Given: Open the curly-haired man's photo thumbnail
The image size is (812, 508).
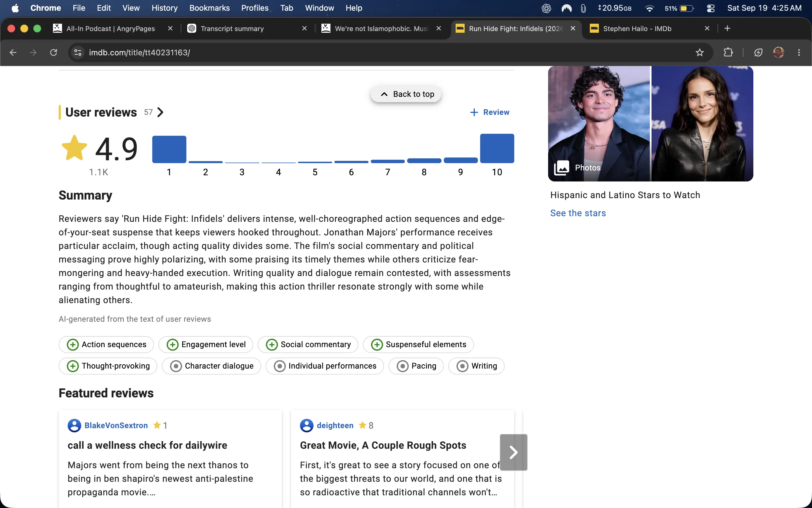Looking at the screenshot, I should 599,124.
